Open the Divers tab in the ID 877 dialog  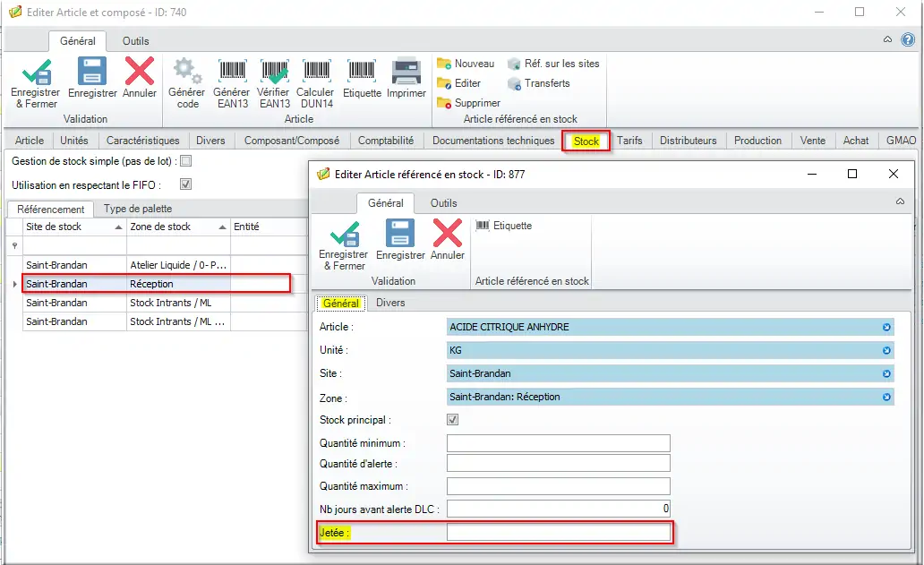pos(390,303)
